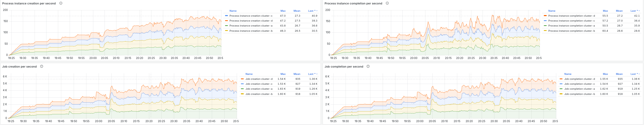This screenshot has height=125, width=644.
Task: Toggle series Job creation cluster-a label
Action: 259,89
